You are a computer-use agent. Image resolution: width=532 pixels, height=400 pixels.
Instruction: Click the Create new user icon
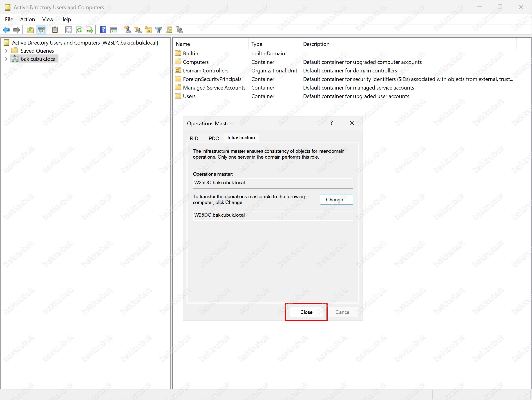tap(127, 30)
